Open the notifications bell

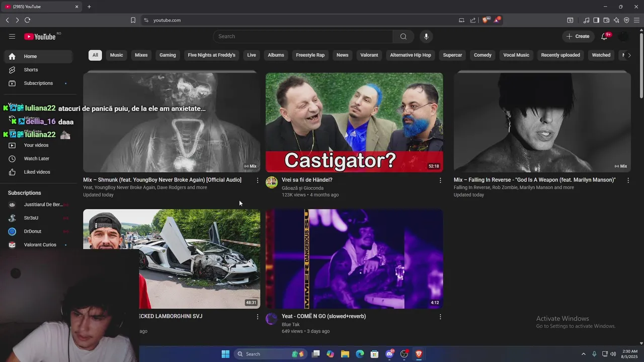604,36
